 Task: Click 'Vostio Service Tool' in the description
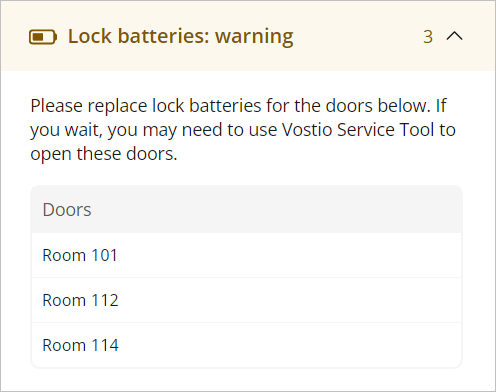358,130
